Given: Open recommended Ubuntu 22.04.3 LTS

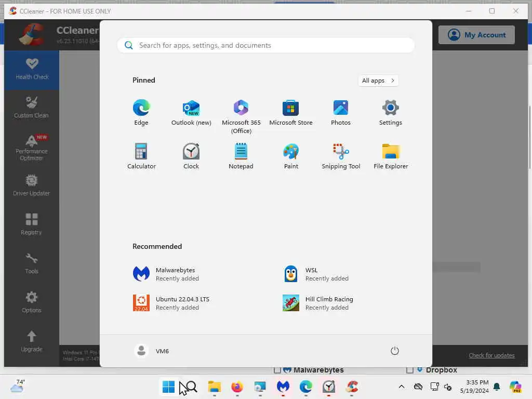Looking at the screenshot, I should [171, 303].
